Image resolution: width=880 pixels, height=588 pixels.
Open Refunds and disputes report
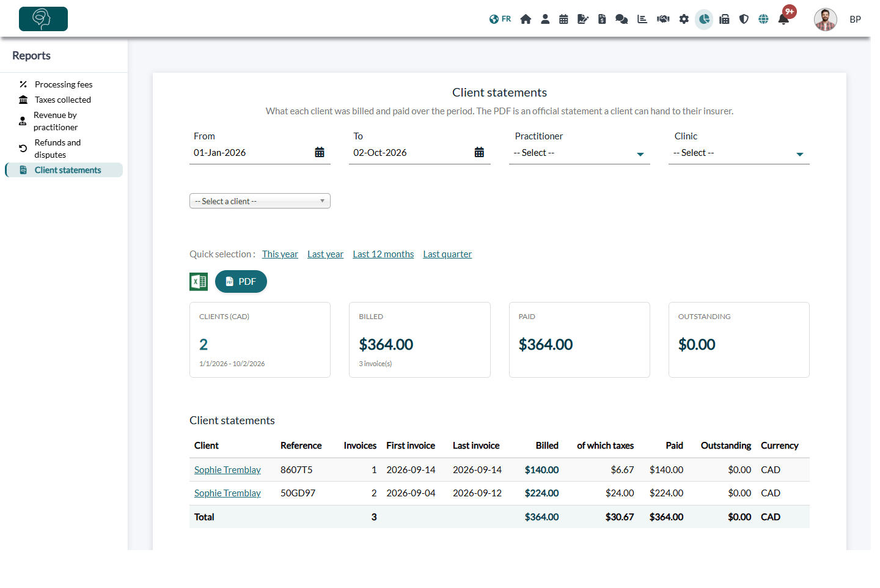click(57, 149)
